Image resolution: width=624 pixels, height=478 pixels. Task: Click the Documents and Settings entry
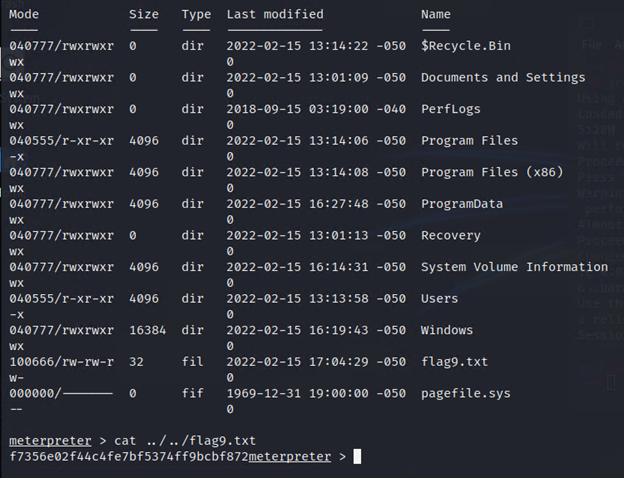point(503,78)
